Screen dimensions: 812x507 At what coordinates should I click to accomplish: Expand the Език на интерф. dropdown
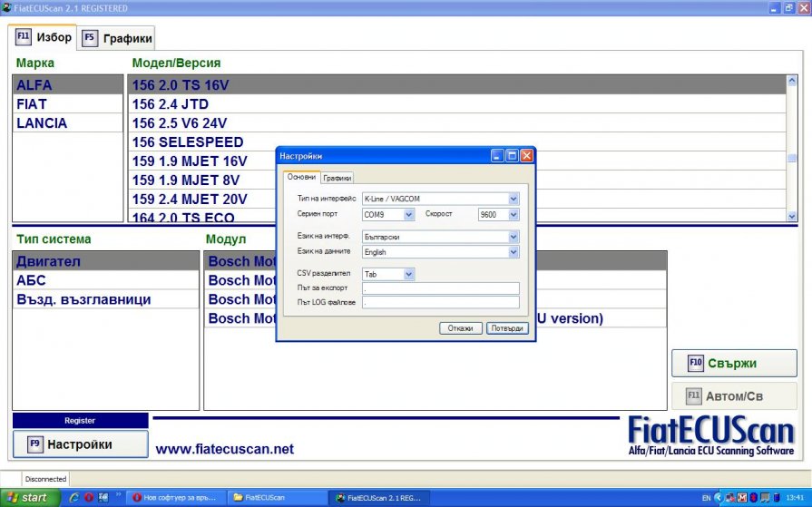click(514, 237)
